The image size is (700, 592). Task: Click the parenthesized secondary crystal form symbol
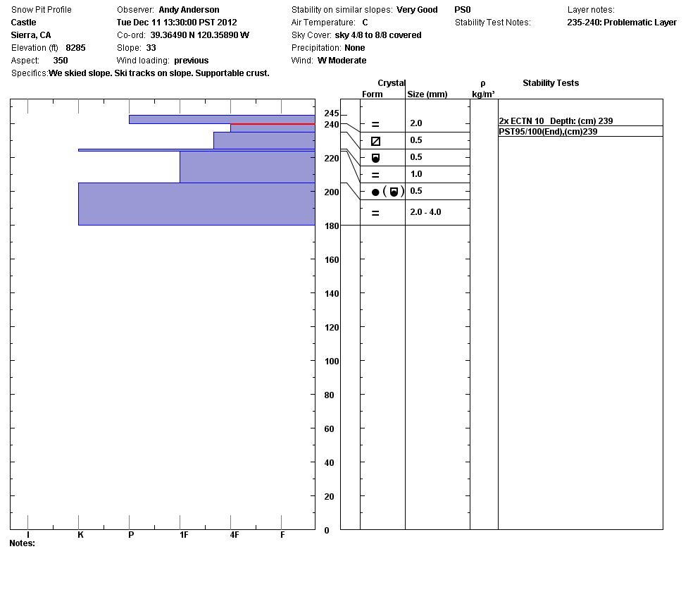[x=394, y=192]
